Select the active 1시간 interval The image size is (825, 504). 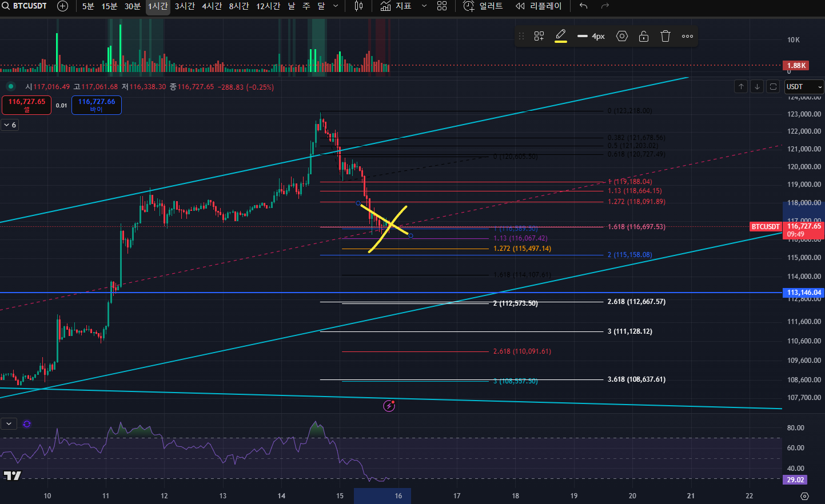click(x=158, y=6)
